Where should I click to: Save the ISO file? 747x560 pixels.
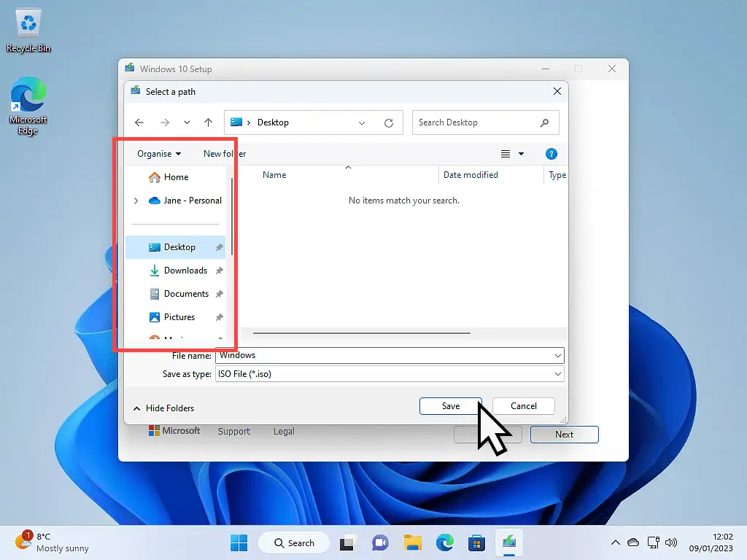(450, 406)
